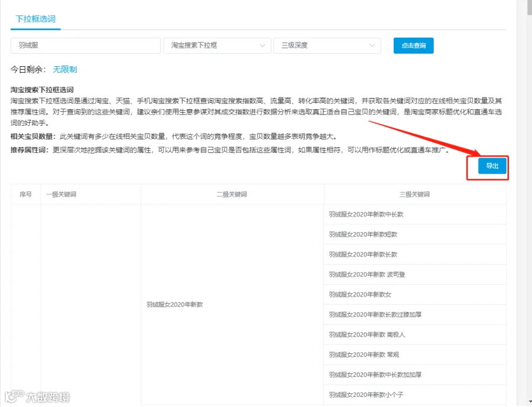The width and height of the screenshot is (532, 407).
Task: Click the 点击查询 search button
Action: point(414,45)
